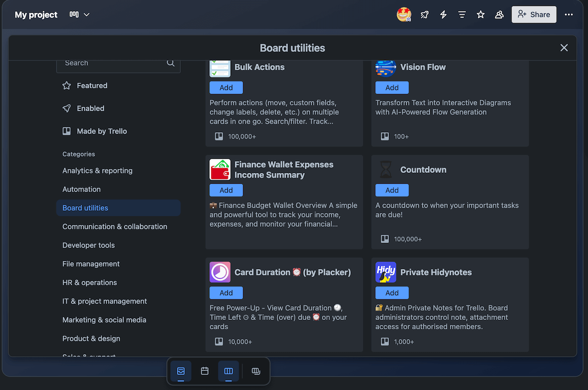Show only Enabled Power-Ups
The image size is (588, 390).
[x=90, y=108]
